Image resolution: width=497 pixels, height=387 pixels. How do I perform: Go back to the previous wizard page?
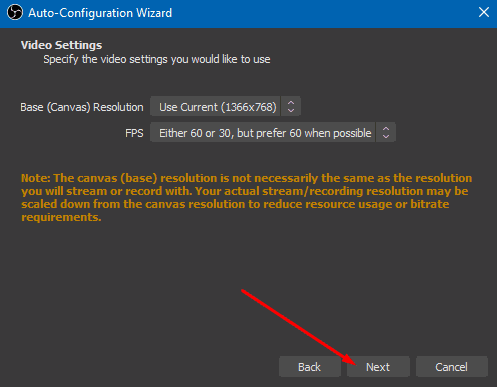310,367
